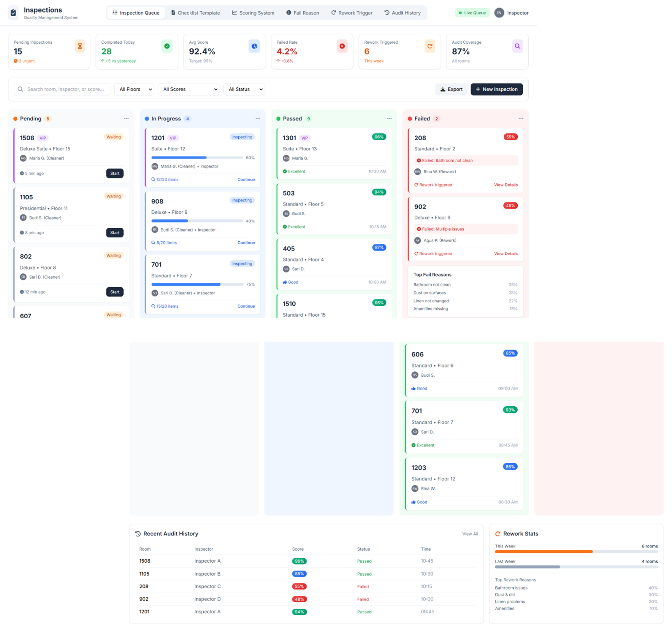
Task: Open the Audit History tab
Action: pyautogui.click(x=402, y=13)
